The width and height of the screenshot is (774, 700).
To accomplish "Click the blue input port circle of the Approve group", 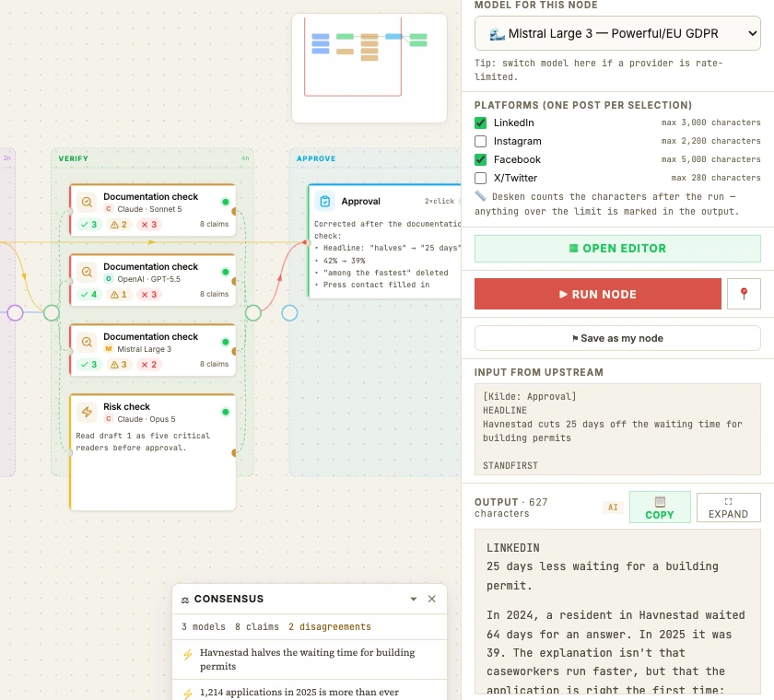I will click(x=289, y=313).
